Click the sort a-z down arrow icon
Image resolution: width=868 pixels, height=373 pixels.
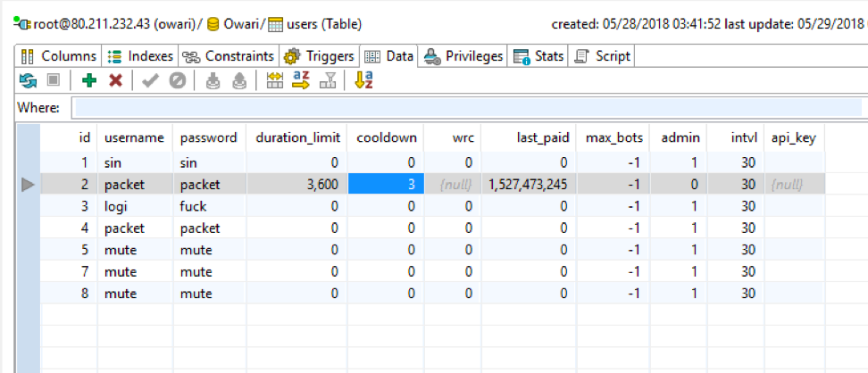pos(363,80)
